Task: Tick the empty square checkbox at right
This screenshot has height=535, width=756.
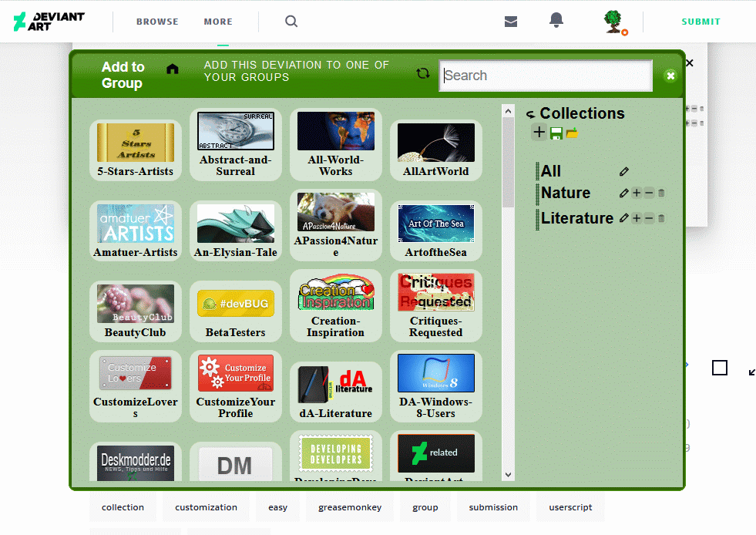Action: coord(719,368)
